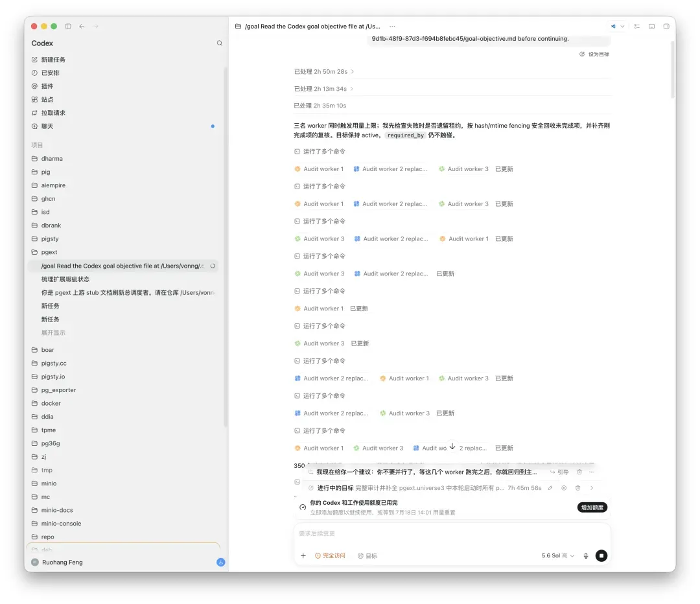The width and height of the screenshot is (700, 604).
Task: Toggle the right side panel icon at top right
Action: coord(666,27)
